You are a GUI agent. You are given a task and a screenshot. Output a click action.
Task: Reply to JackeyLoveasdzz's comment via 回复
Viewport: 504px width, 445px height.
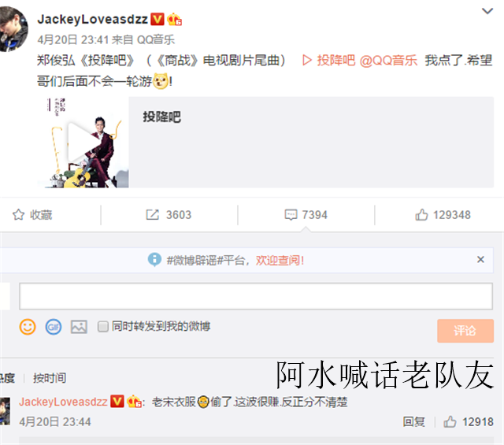(x=413, y=421)
